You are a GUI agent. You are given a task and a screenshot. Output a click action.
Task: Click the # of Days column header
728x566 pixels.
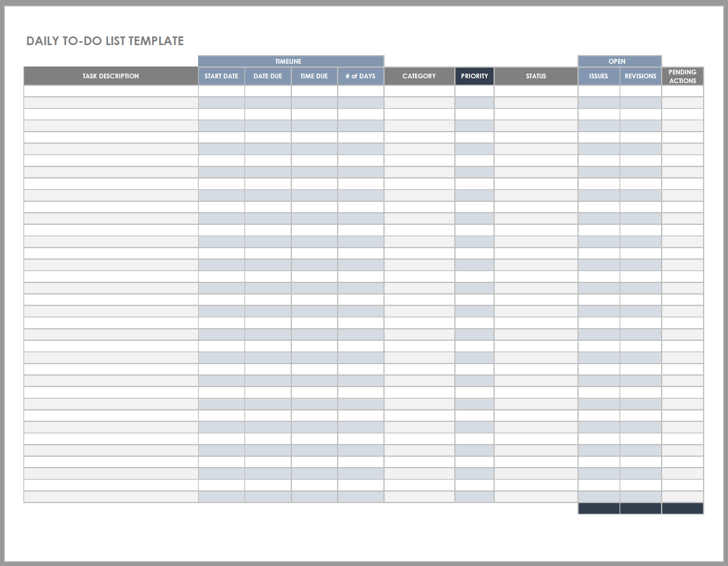tap(360, 76)
